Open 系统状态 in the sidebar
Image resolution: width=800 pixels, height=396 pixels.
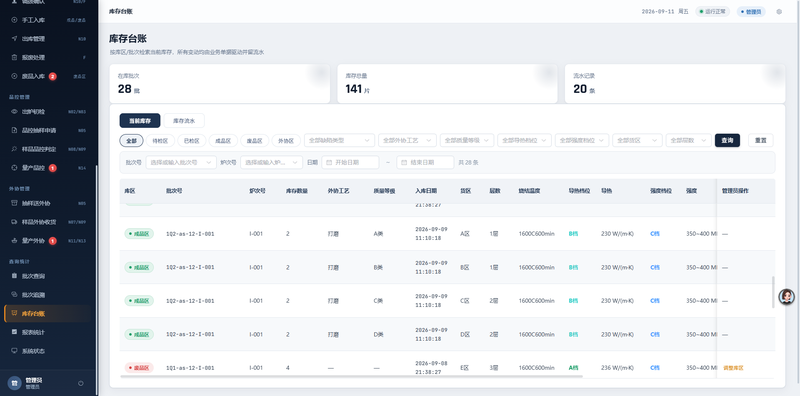[48, 351]
